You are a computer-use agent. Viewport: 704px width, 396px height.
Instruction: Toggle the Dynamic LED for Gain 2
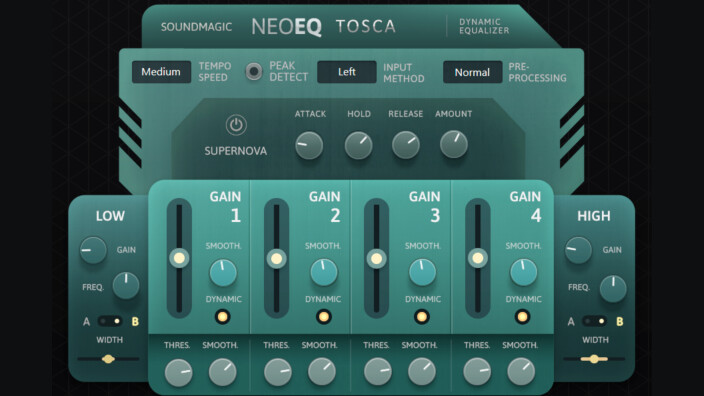coord(323,317)
